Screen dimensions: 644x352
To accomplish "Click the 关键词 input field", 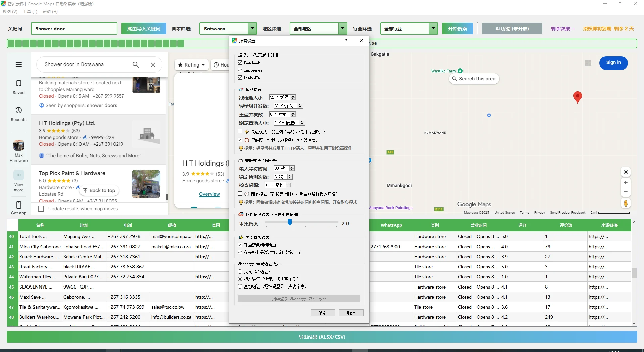I will point(74,29).
